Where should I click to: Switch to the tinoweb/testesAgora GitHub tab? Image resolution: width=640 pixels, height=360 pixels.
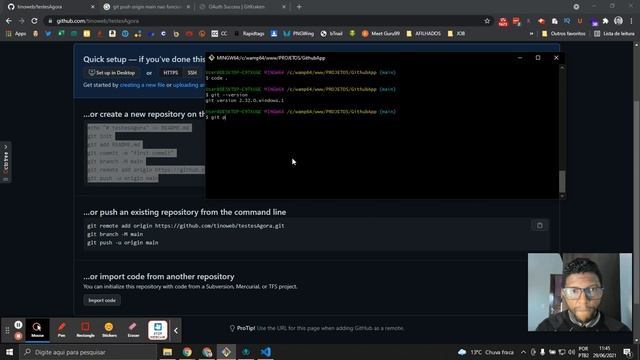[51, 7]
